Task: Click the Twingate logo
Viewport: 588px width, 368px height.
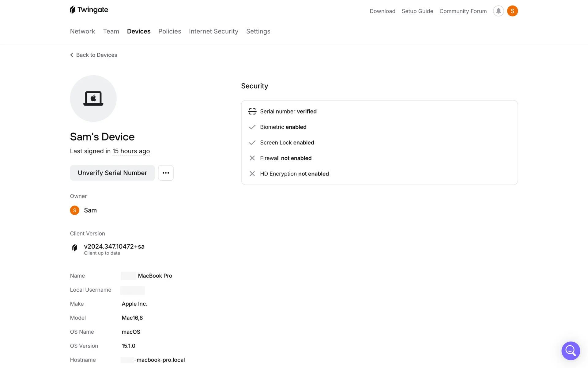Action: point(89,10)
